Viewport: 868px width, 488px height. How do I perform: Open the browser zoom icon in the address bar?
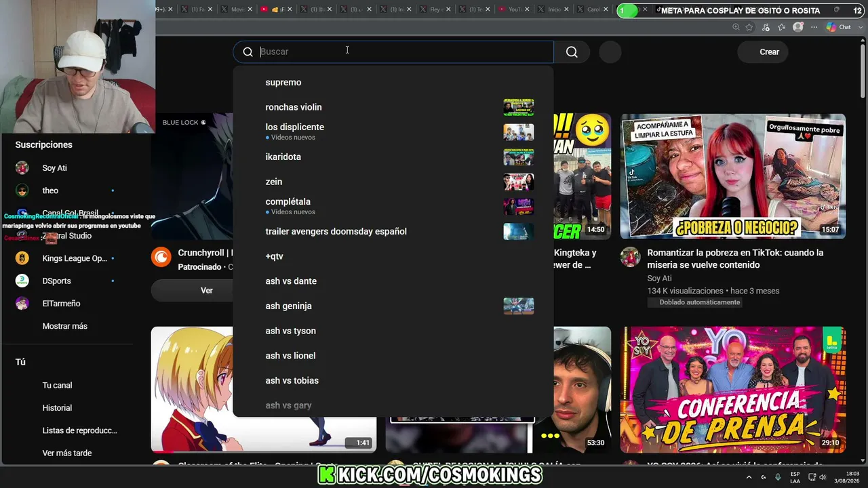pos(736,27)
